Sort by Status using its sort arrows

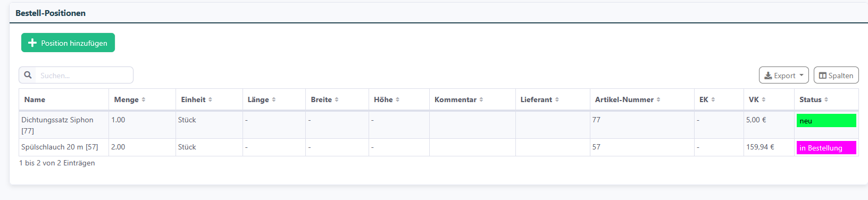(826, 99)
